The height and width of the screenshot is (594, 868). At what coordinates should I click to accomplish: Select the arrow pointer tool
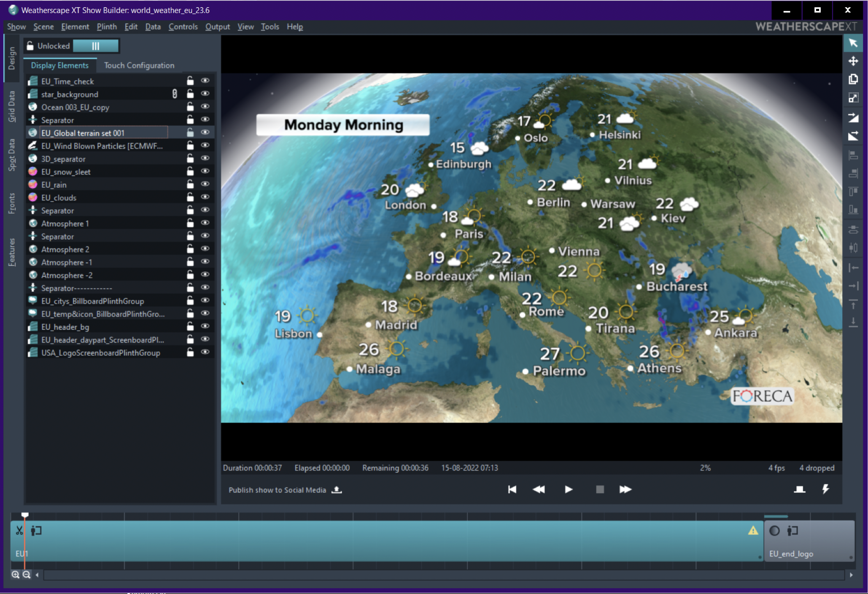point(853,43)
